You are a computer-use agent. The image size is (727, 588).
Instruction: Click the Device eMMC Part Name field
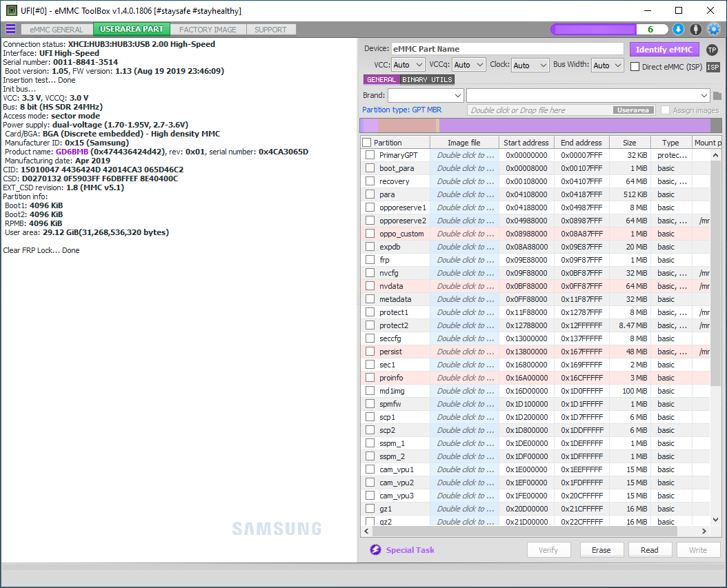pyautogui.click(x=507, y=49)
